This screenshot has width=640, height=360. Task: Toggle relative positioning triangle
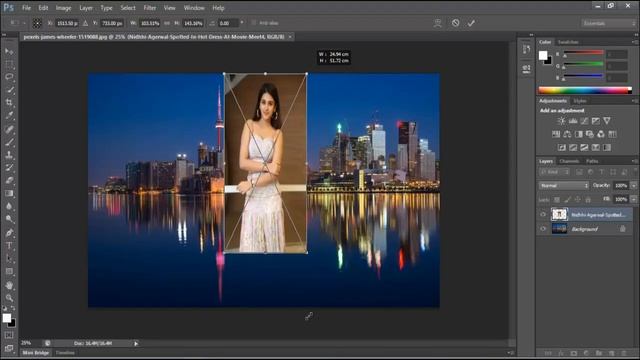click(85, 23)
